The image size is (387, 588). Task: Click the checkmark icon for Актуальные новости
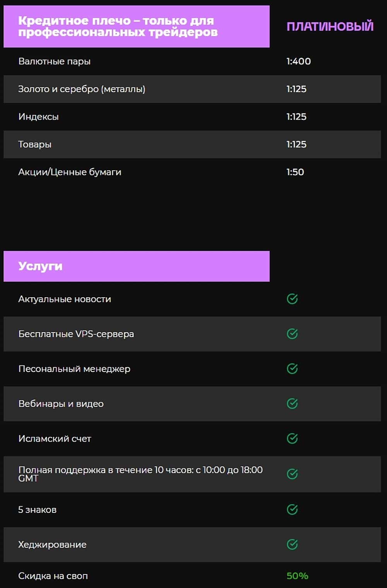pos(292,299)
